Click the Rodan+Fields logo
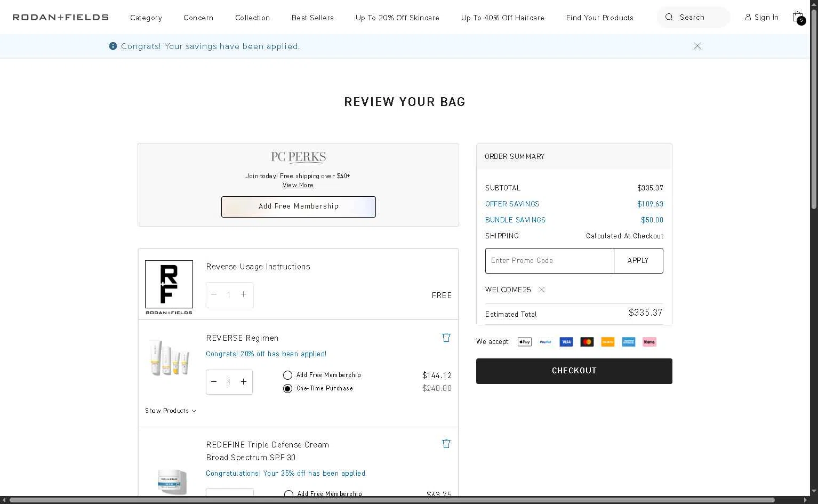This screenshot has height=504, width=818. (x=61, y=18)
